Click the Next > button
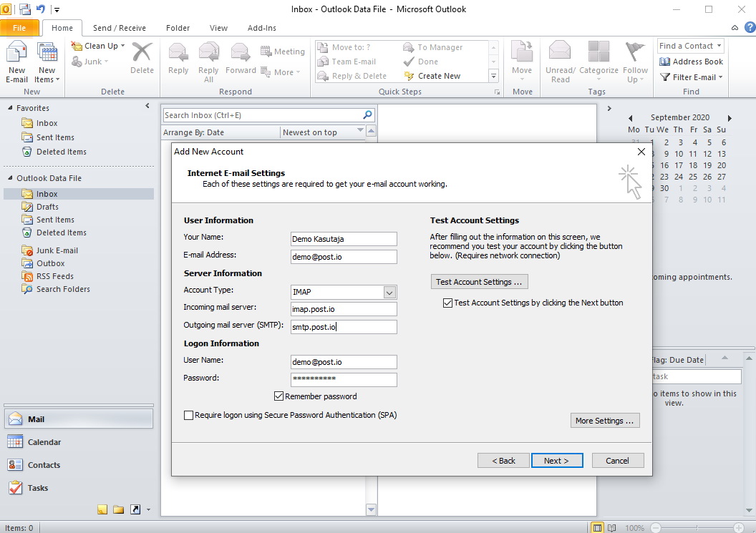Image resolution: width=756 pixels, height=533 pixels. click(557, 460)
